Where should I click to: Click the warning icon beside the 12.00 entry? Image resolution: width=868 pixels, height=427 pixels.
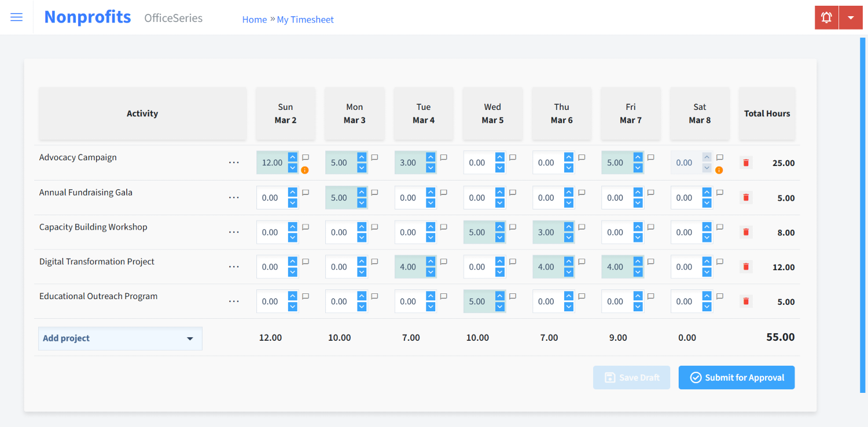click(305, 170)
